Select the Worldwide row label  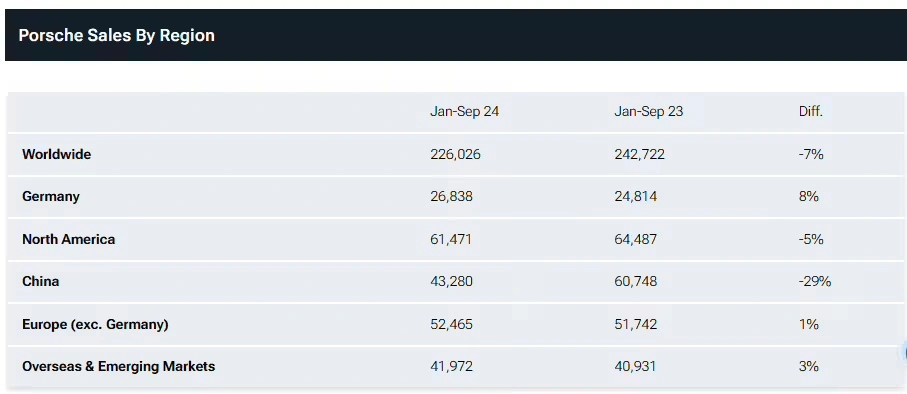tap(57, 154)
